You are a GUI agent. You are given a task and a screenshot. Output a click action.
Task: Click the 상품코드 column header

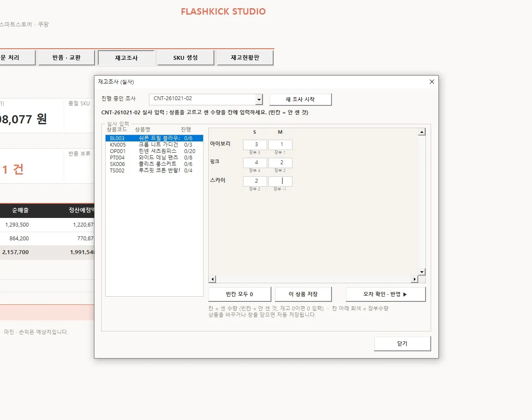tap(117, 129)
